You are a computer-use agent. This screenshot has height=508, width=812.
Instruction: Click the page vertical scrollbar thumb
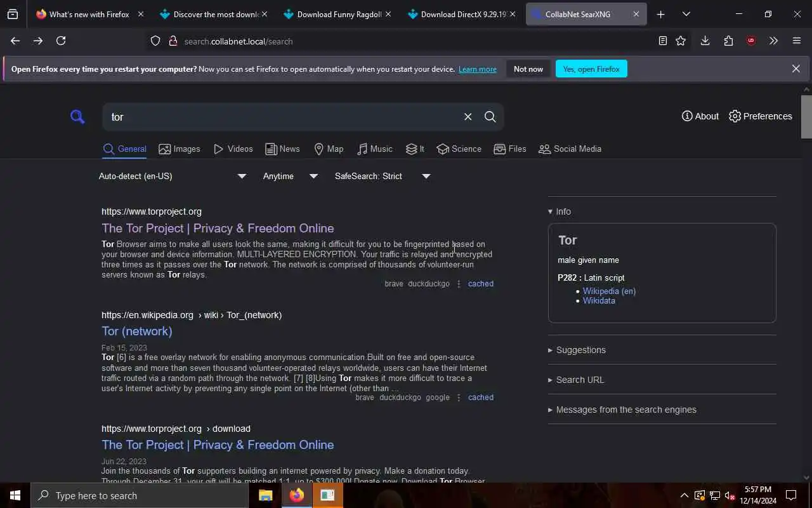click(806, 116)
